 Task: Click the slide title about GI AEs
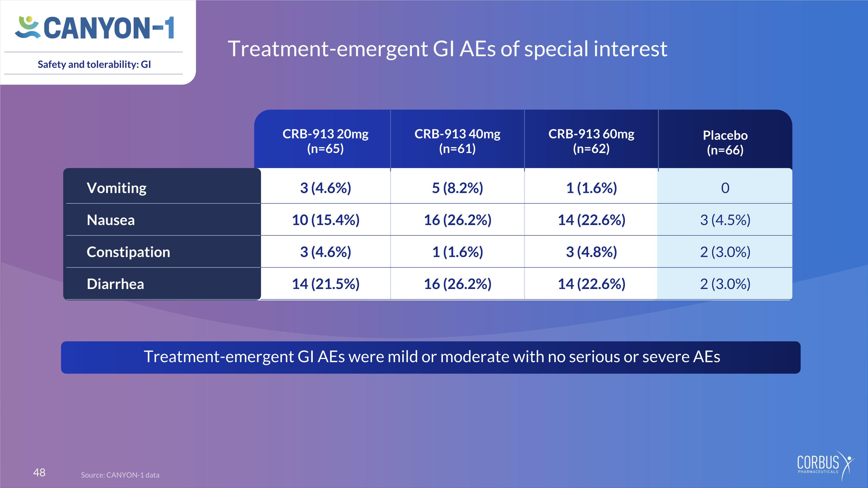[448, 49]
